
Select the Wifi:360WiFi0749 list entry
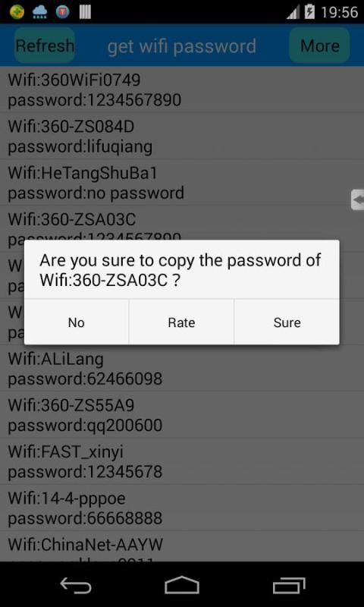point(182,90)
